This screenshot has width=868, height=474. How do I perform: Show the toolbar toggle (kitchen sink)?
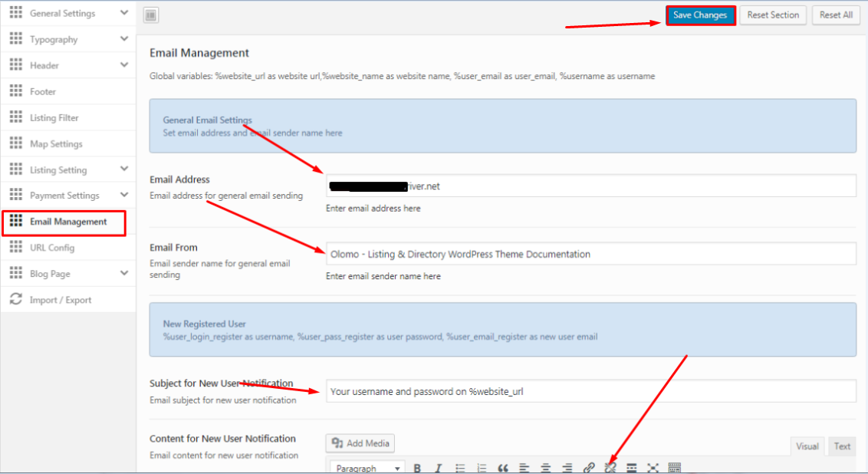(x=675, y=468)
